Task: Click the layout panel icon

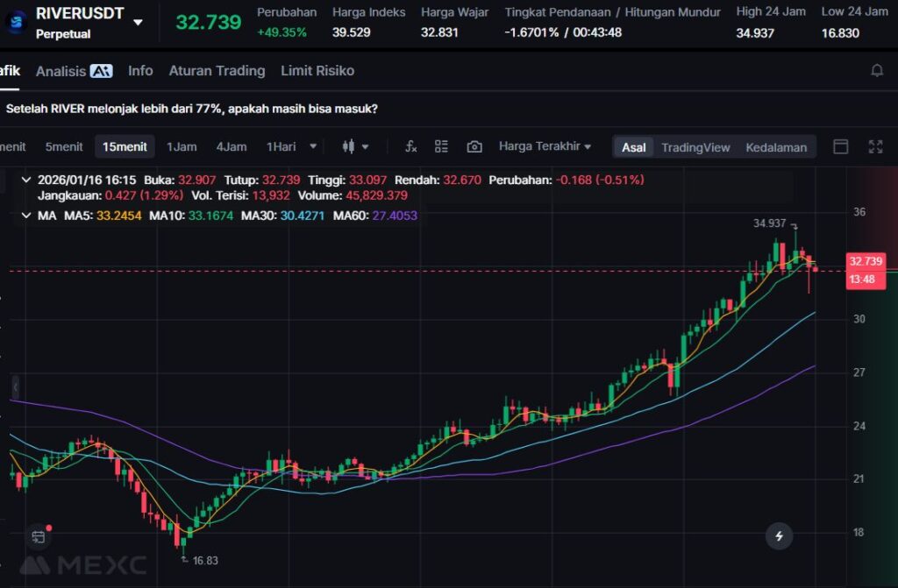Action: tap(840, 146)
